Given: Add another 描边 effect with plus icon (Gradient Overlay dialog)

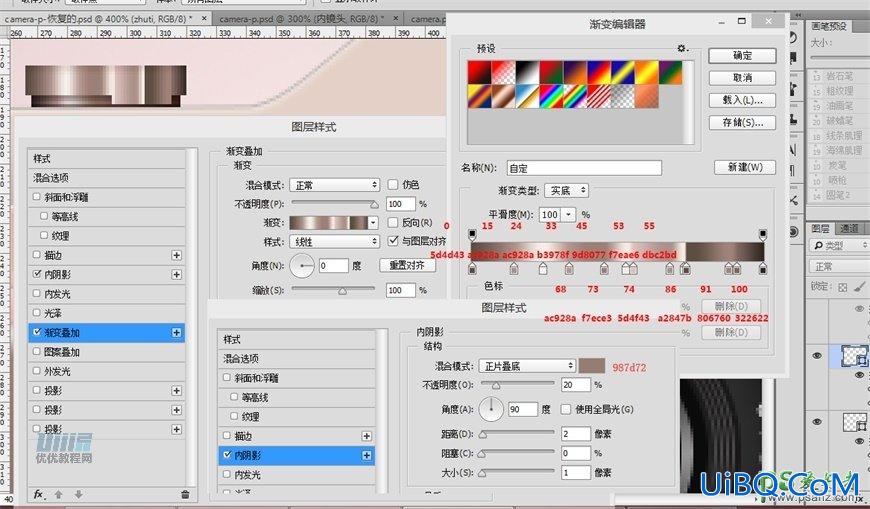Looking at the screenshot, I should (176, 255).
